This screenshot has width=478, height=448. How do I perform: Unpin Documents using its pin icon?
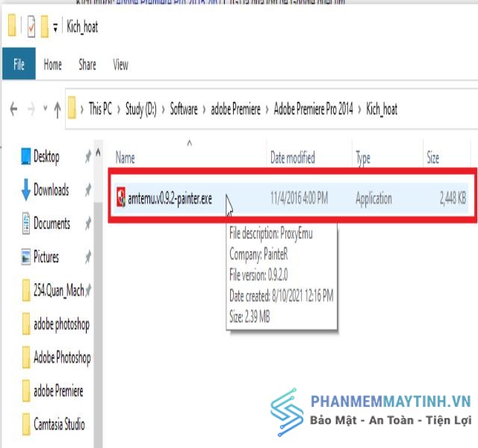[88, 223]
